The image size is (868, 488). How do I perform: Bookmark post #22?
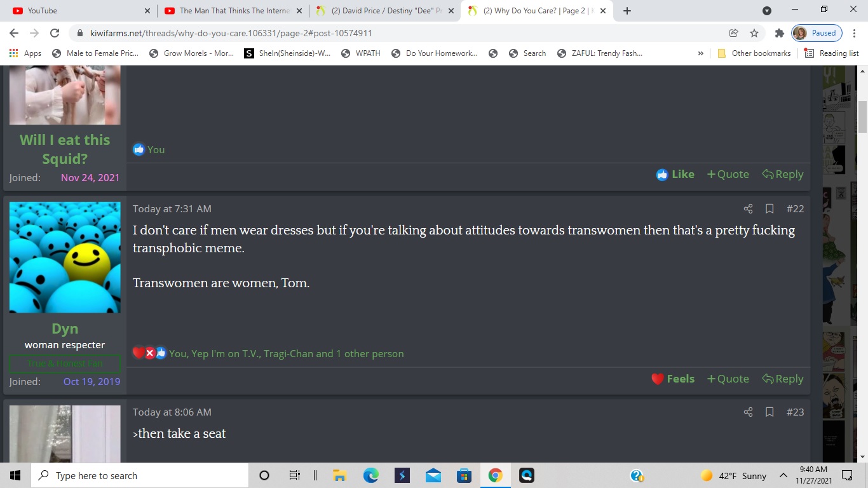(770, 208)
